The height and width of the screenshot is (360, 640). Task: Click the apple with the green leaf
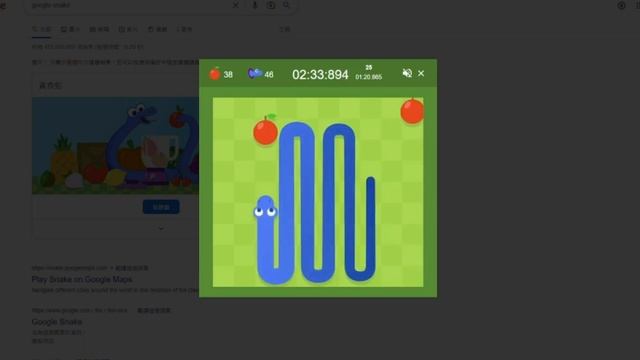click(x=266, y=130)
